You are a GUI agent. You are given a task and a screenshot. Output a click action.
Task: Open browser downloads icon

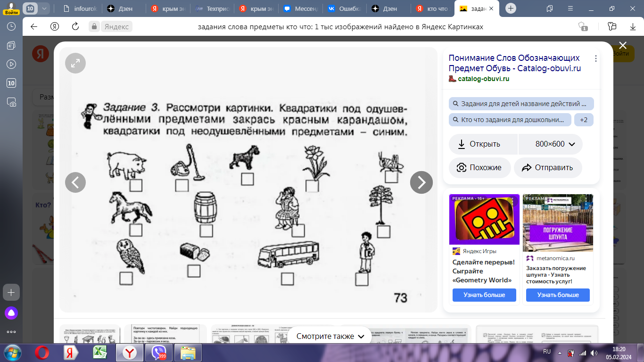click(x=632, y=27)
